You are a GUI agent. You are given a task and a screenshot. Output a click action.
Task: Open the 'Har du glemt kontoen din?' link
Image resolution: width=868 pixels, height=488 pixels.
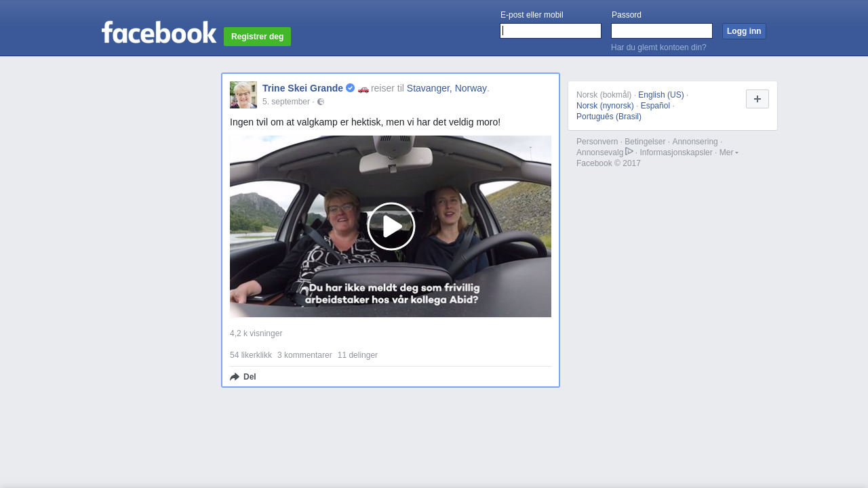pos(658,47)
